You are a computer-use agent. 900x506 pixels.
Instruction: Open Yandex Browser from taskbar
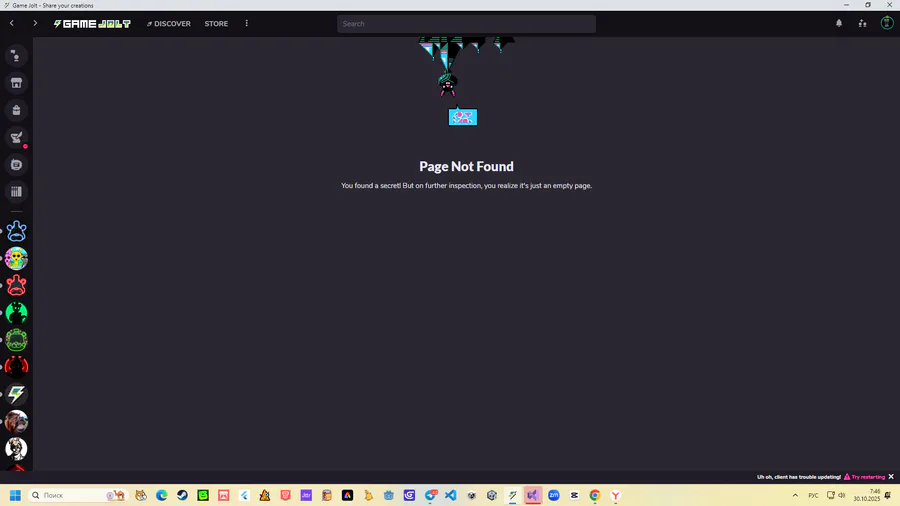(616, 495)
